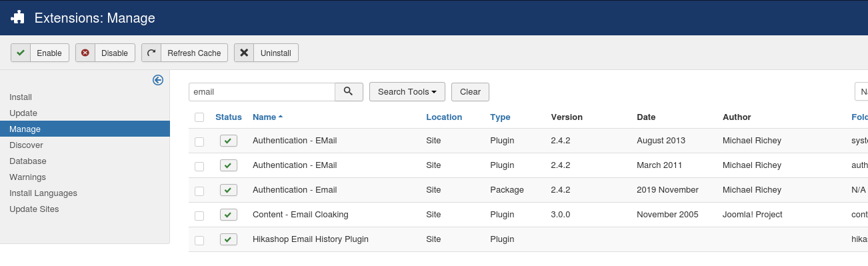Check the Hikashop Email History Plugin checkbox

(199, 240)
